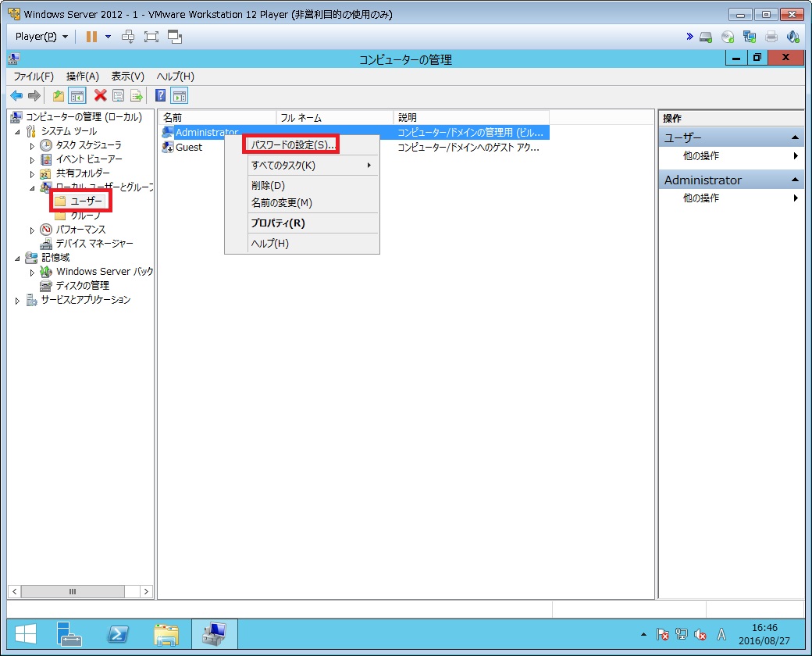The image size is (812, 656).
Task: Open the ヘルプ(H) menu in menu bar
Action: pyautogui.click(x=176, y=77)
